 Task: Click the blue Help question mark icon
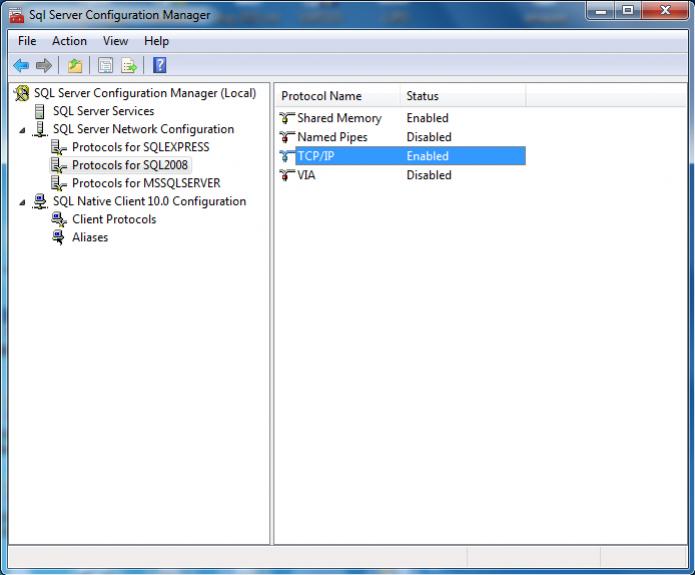pos(160,66)
